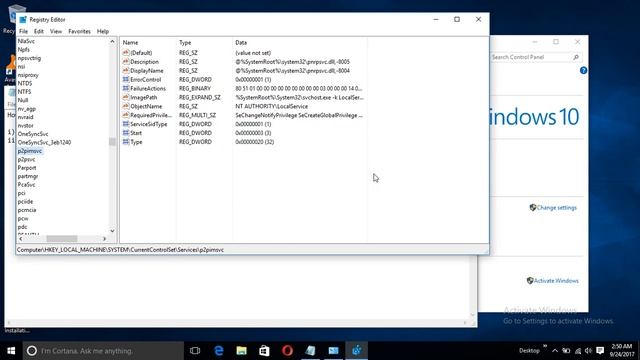Select the Start DWORD value icon
Image resolution: width=640 pixels, height=360 pixels.
point(126,133)
